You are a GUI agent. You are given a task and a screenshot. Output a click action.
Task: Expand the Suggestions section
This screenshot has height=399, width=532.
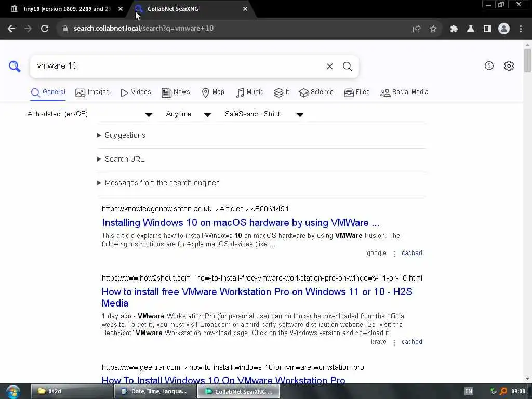pos(121,135)
